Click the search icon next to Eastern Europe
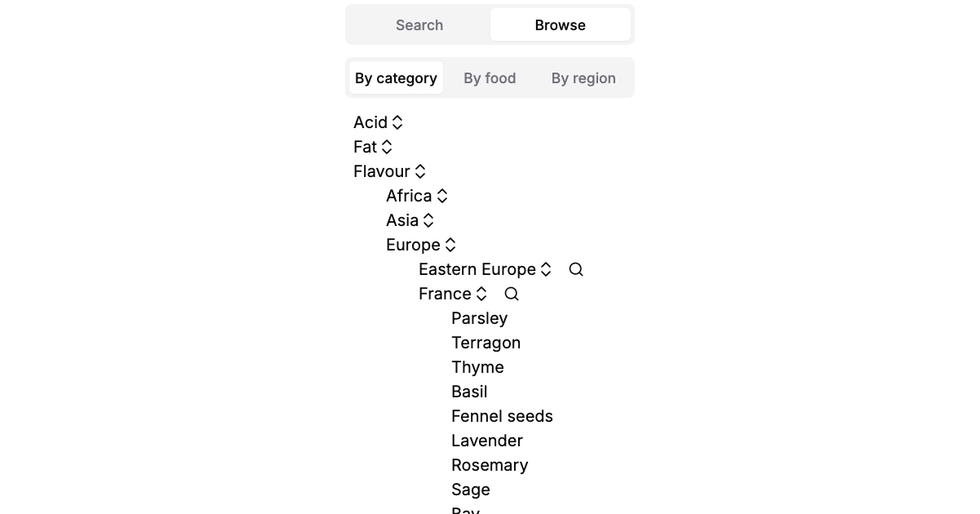Screen dimensions: 980x514 tap(576, 269)
